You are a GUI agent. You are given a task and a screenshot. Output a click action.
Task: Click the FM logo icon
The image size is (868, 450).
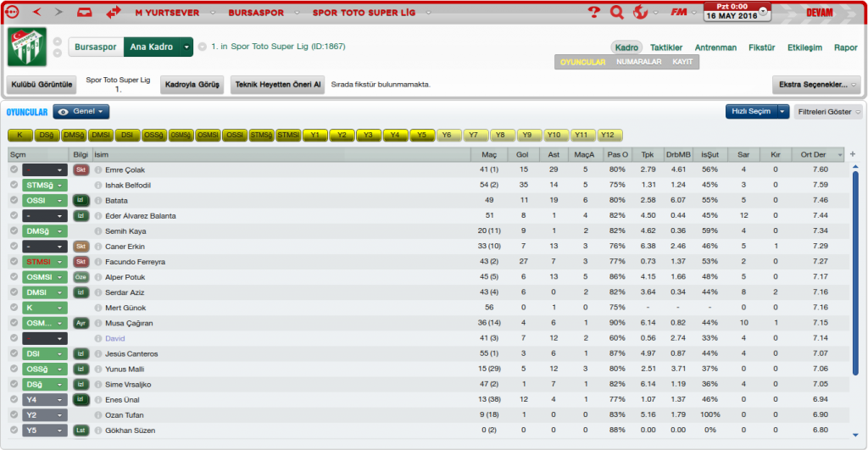pos(678,12)
